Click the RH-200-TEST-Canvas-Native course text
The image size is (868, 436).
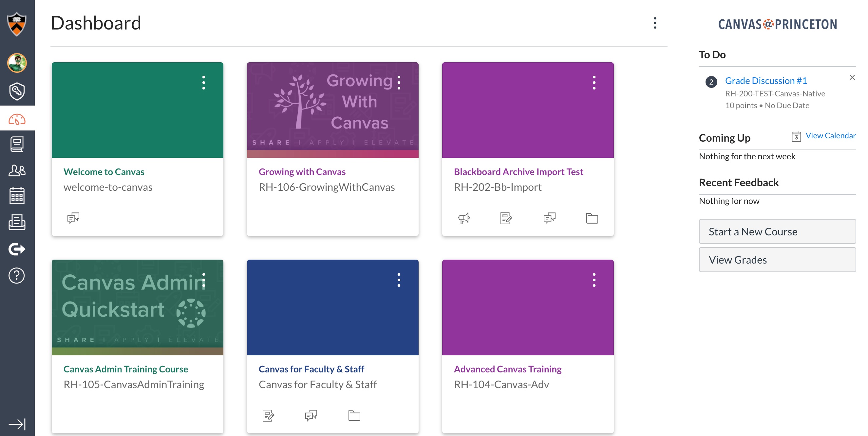775,93
